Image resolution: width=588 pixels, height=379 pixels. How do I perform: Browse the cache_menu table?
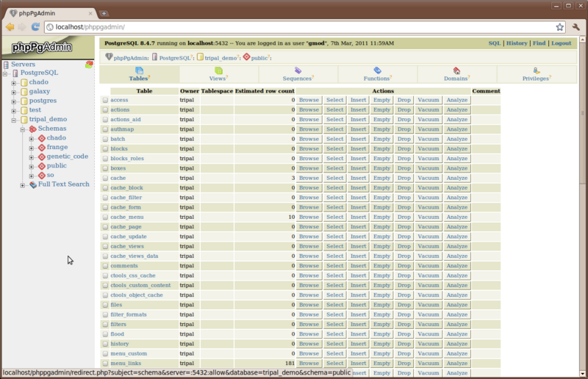(x=309, y=217)
